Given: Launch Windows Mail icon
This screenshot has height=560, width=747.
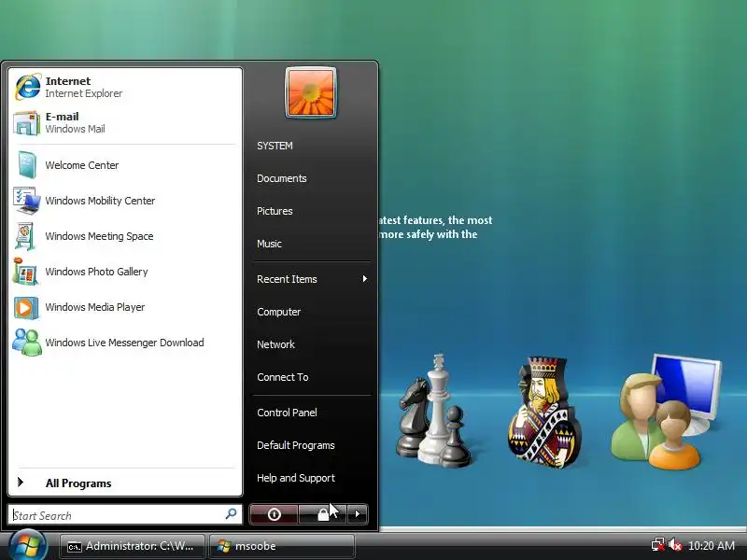Looking at the screenshot, I should pos(27,123).
